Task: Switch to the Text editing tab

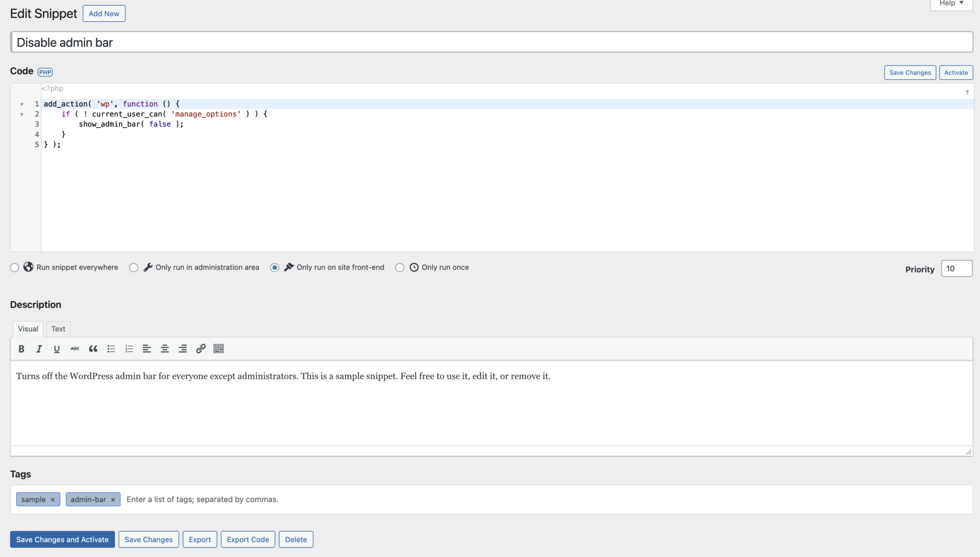Action: [58, 328]
